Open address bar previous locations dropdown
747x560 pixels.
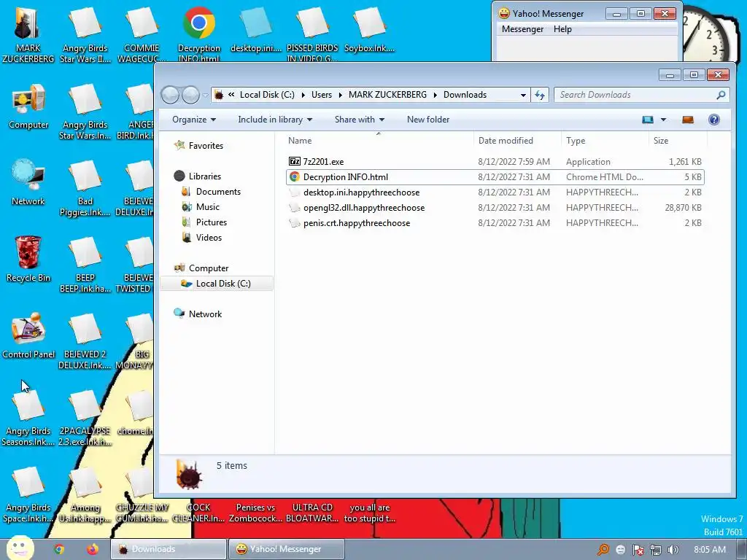point(523,95)
